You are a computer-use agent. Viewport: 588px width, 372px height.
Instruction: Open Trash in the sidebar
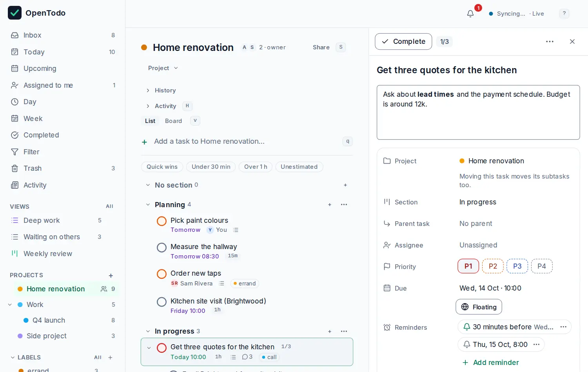[x=63, y=168]
